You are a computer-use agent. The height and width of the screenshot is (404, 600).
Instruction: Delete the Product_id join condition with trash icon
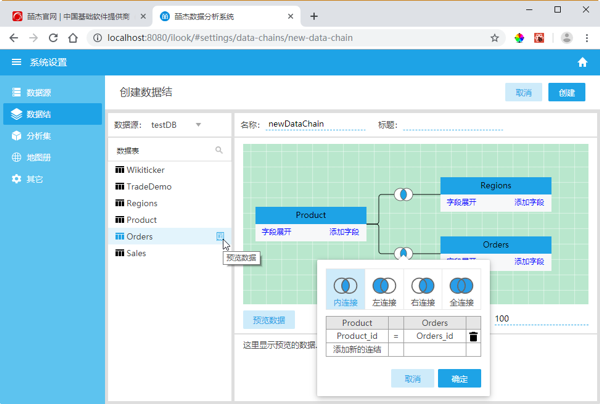[x=474, y=337]
